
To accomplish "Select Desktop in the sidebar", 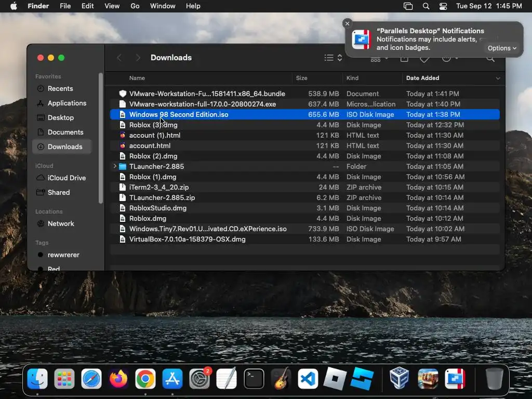I will pyautogui.click(x=62, y=118).
